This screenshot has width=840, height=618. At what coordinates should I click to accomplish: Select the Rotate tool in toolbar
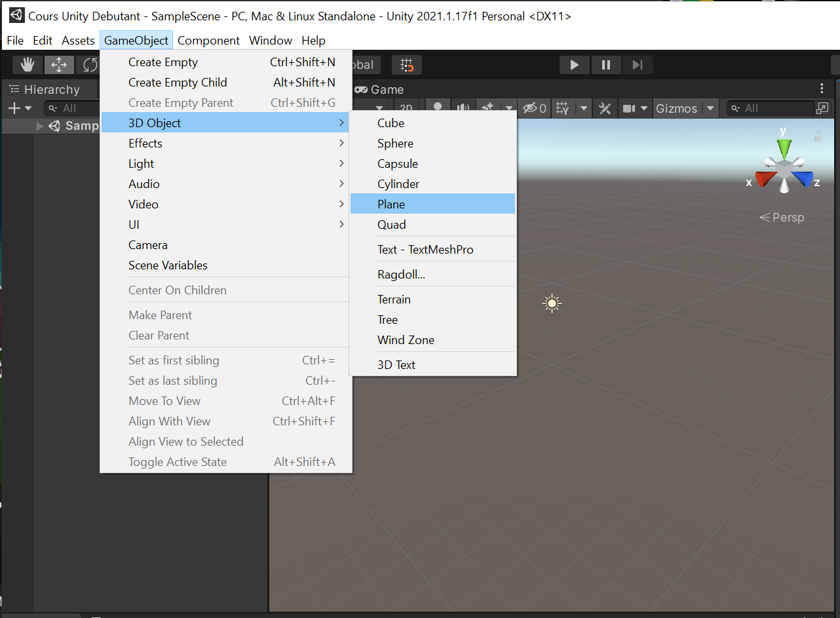88,65
